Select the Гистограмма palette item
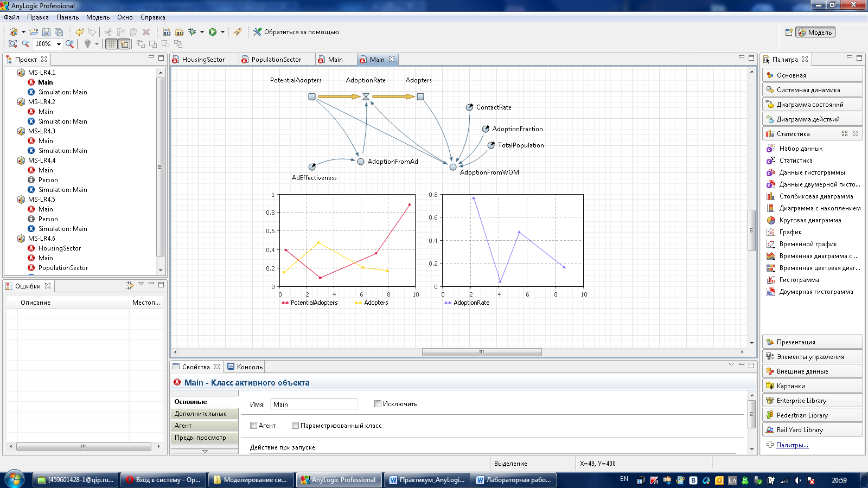The width and height of the screenshot is (868, 488). pos(799,280)
